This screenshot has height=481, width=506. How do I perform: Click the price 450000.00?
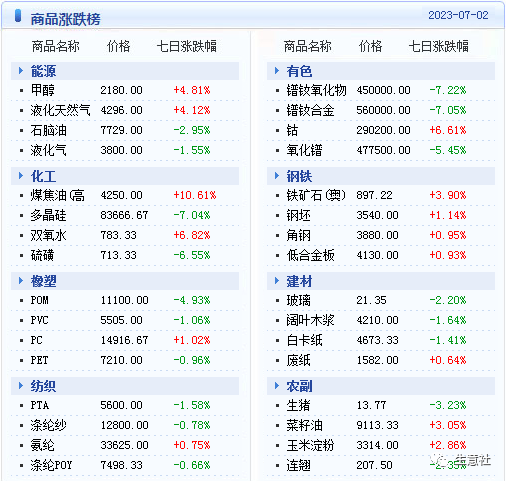pos(383,90)
